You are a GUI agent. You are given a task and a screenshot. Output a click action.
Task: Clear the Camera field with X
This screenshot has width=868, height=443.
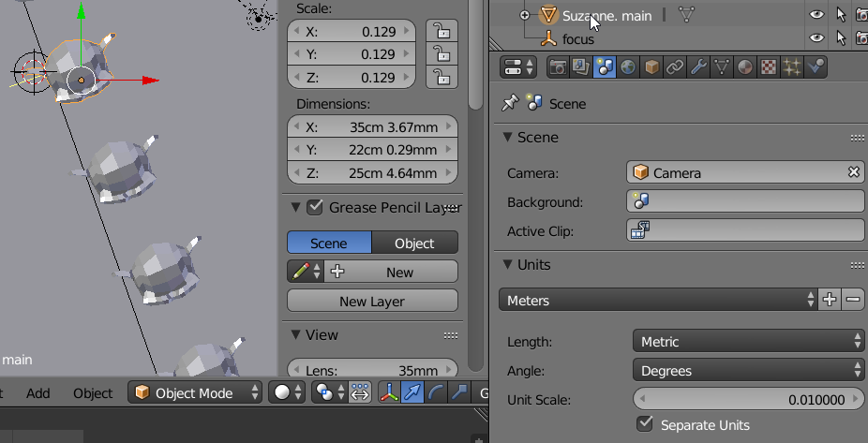pos(854,172)
